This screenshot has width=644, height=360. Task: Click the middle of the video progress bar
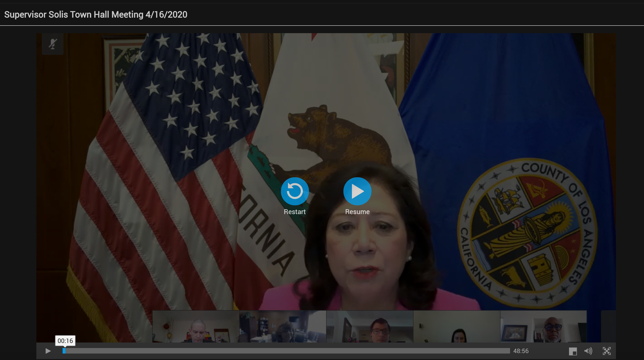click(x=286, y=351)
